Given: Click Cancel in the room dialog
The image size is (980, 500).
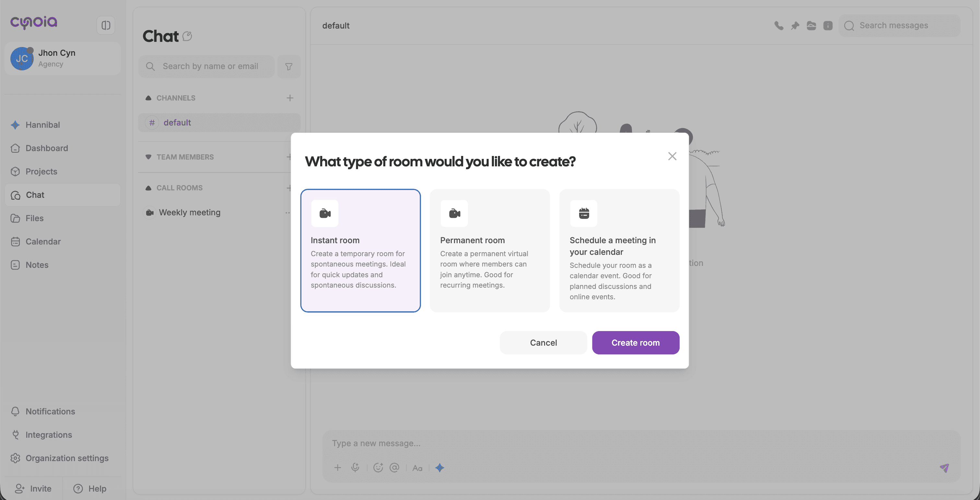Looking at the screenshot, I should (x=543, y=342).
